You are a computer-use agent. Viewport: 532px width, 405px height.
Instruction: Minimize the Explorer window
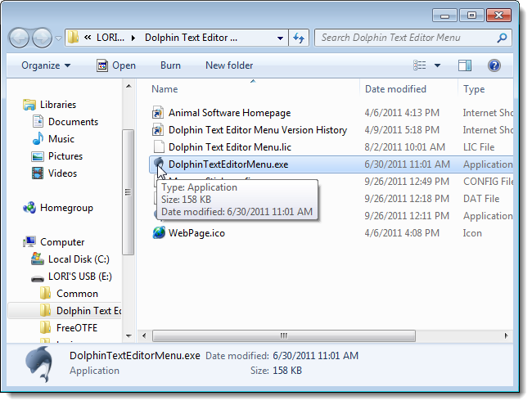click(x=444, y=16)
